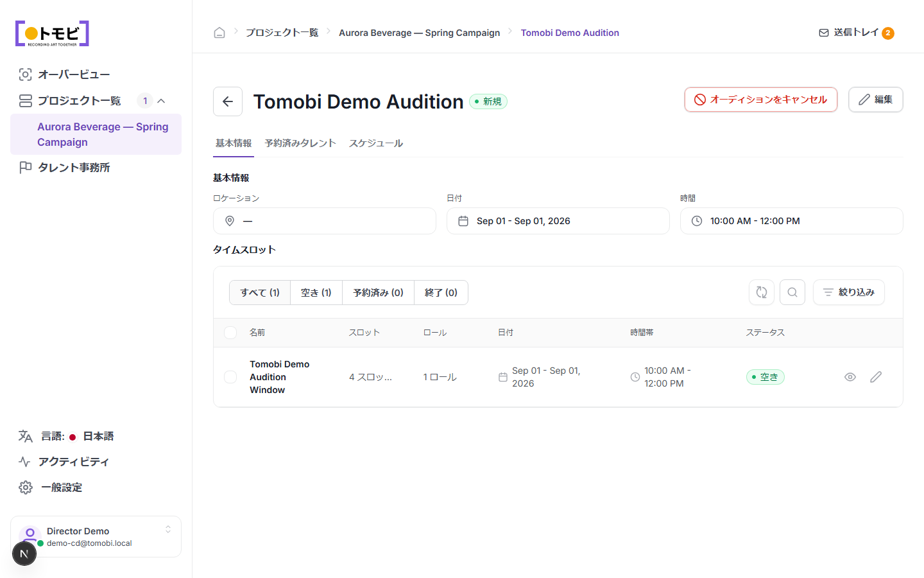924x578 pixels.
Task: Collapse the プロジェクト一覧 chevron
Action: (x=161, y=101)
